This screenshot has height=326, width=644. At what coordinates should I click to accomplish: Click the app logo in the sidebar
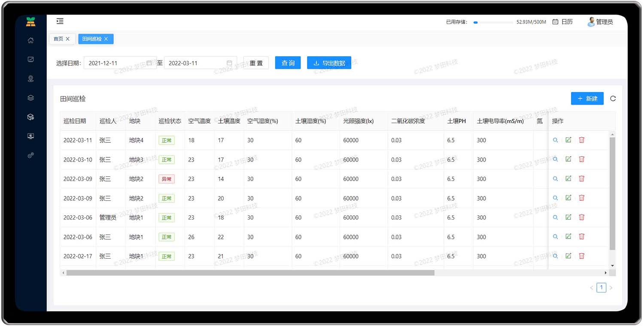tap(30, 22)
